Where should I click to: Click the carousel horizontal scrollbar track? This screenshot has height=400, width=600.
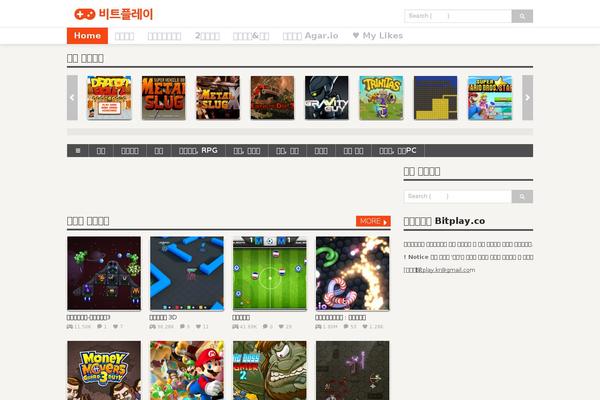tap(300, 132)
